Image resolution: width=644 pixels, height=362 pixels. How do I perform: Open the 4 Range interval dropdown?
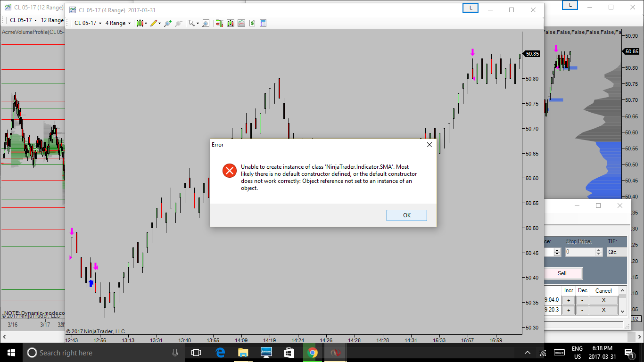(118, 23)
